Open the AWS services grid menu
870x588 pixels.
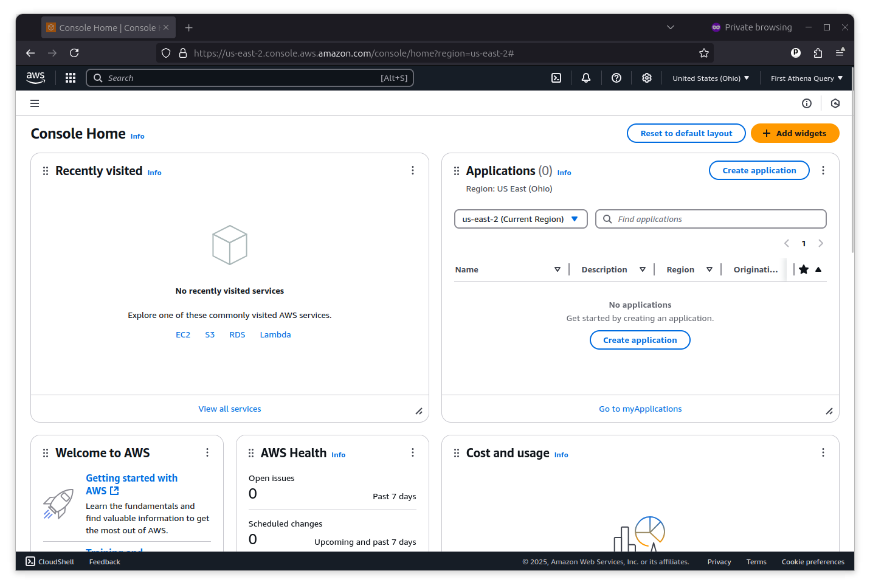[71, 78]
